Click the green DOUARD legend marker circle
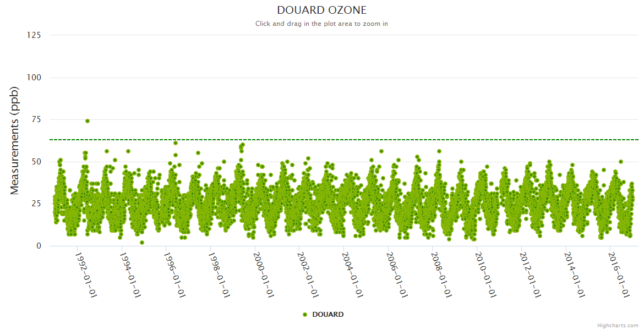 pos(305,315)
